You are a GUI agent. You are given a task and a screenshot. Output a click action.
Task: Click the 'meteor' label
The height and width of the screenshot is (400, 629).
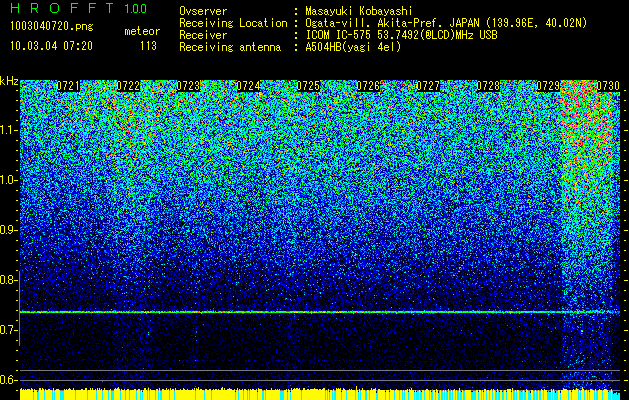coord(142,31)
